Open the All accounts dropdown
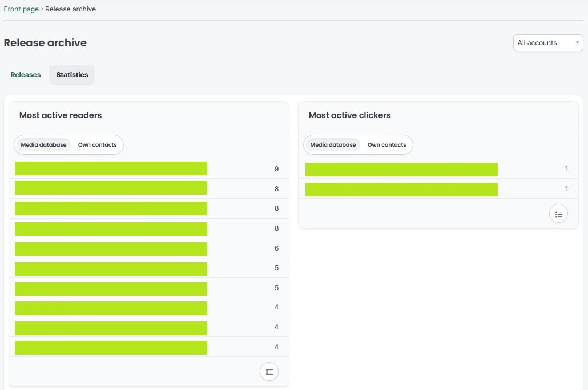This screenshot has width=588, height=390. 548,43
